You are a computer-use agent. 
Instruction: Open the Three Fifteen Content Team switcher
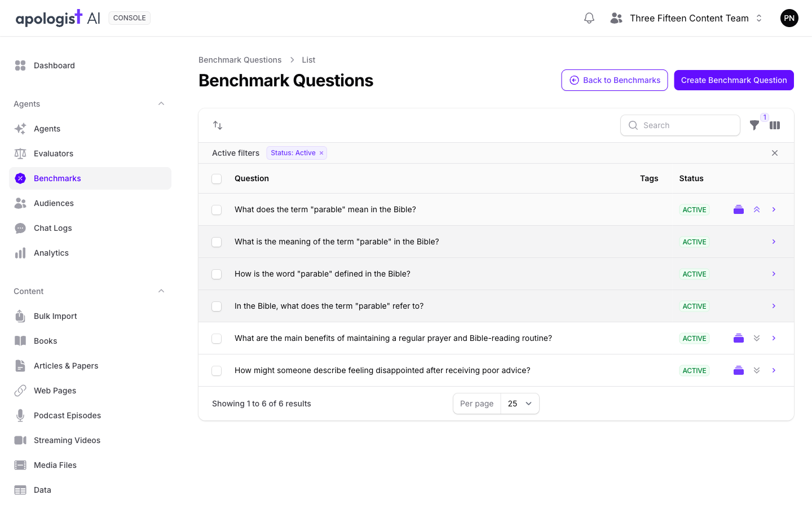(x=686, y=18)
